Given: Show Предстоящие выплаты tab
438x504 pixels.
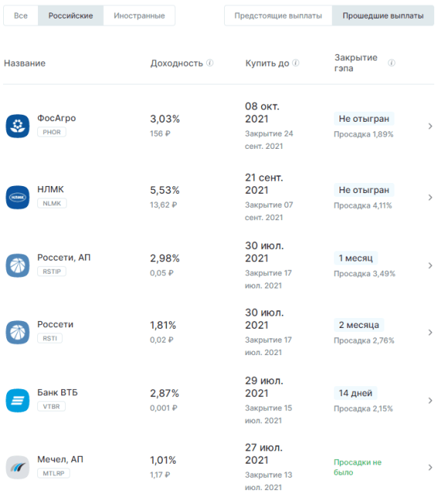Looking at the screenshot, I should click(x=278, y=16).
